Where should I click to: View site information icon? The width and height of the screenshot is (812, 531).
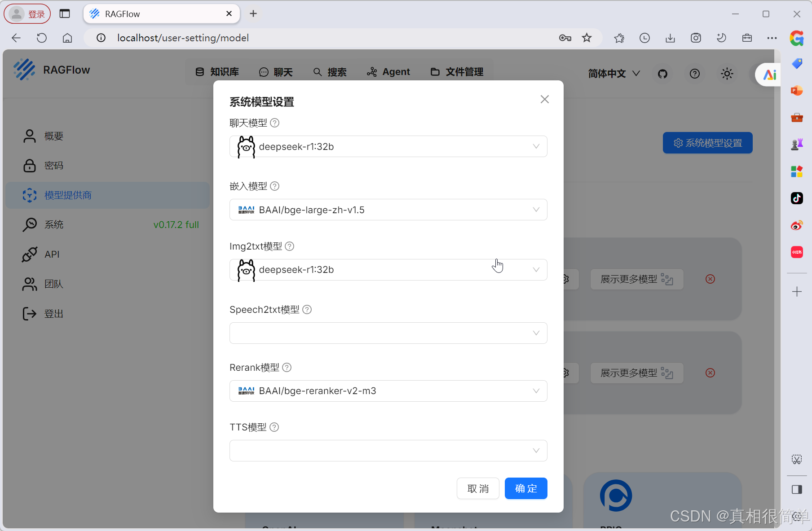pyautogui.click(x=101, y=38)
